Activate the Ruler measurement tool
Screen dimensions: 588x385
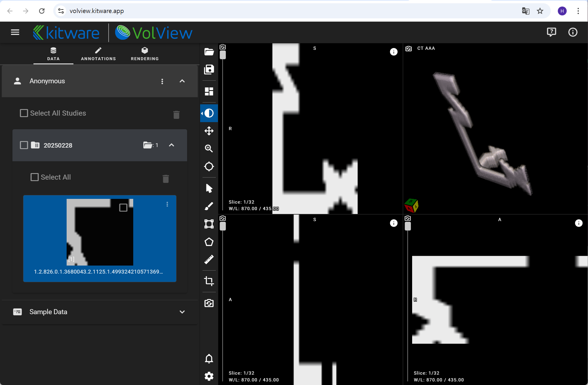[x=209, y=260]
